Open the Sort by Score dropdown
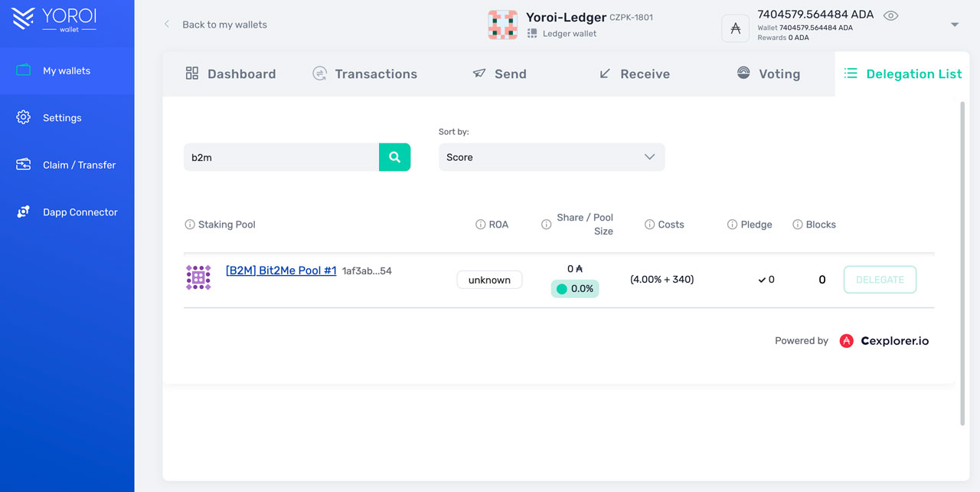 pos(551,157)
